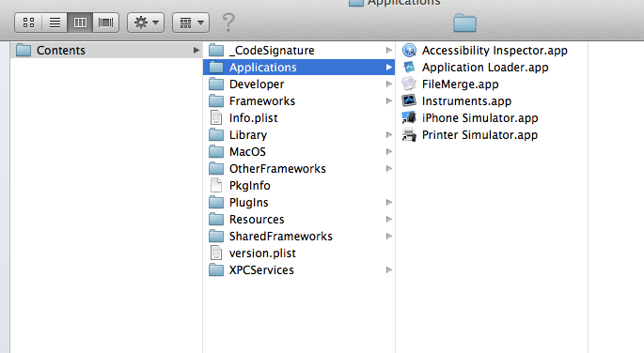The width and height of the screenshot is (644, 353).
Task: Click the XPCServices folder icon
Action: coord(216,269)
